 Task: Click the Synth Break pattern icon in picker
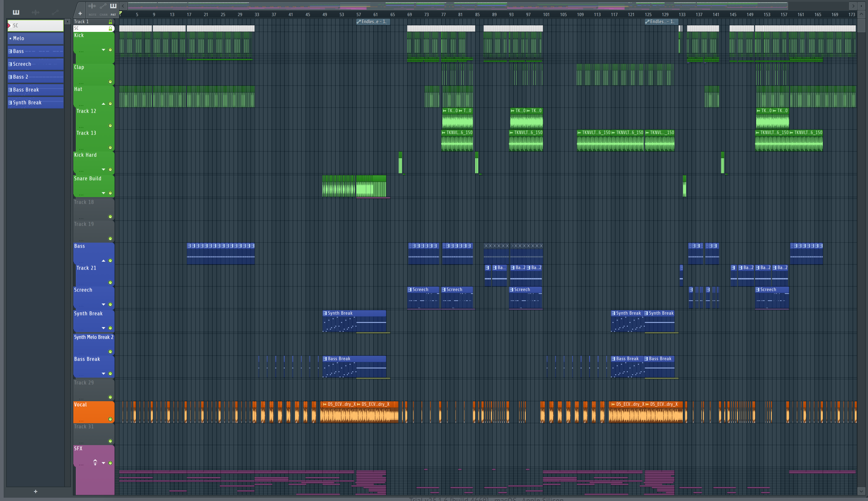[x=10, y=103]
